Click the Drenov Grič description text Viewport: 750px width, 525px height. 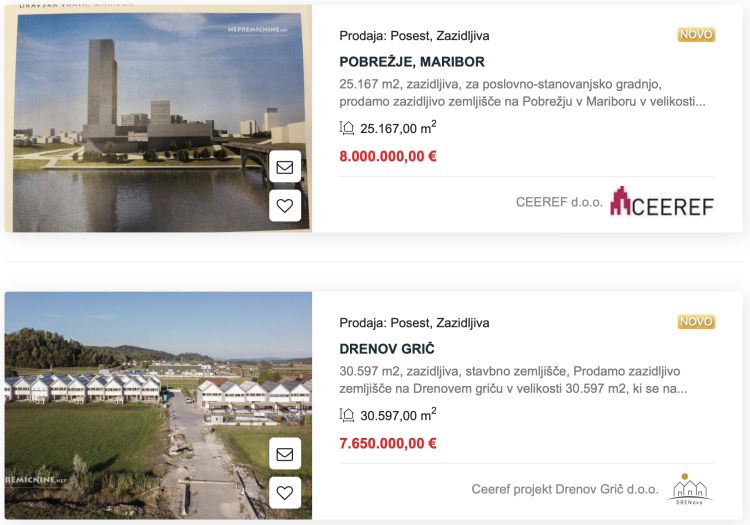tap(512, 379)
